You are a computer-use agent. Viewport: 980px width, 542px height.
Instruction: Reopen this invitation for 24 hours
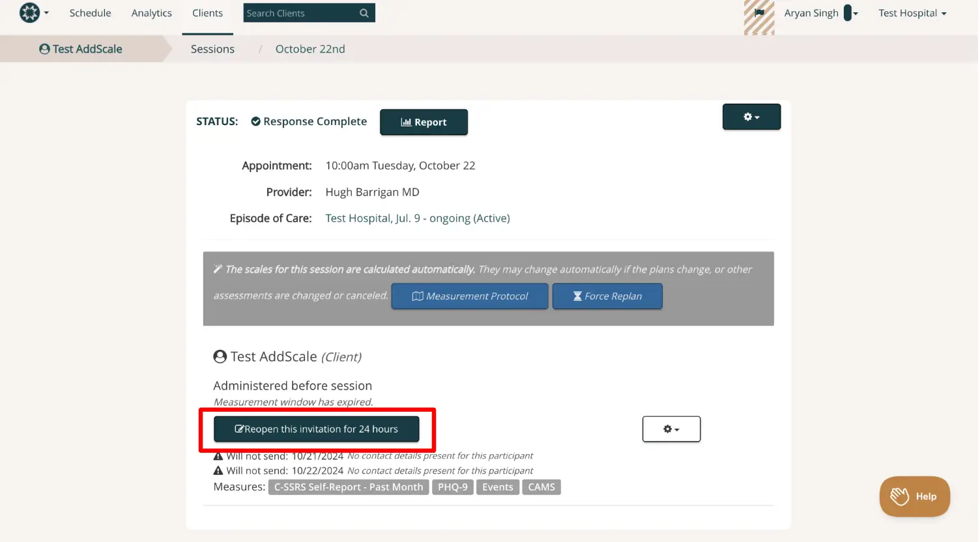(x=317, y=429)
